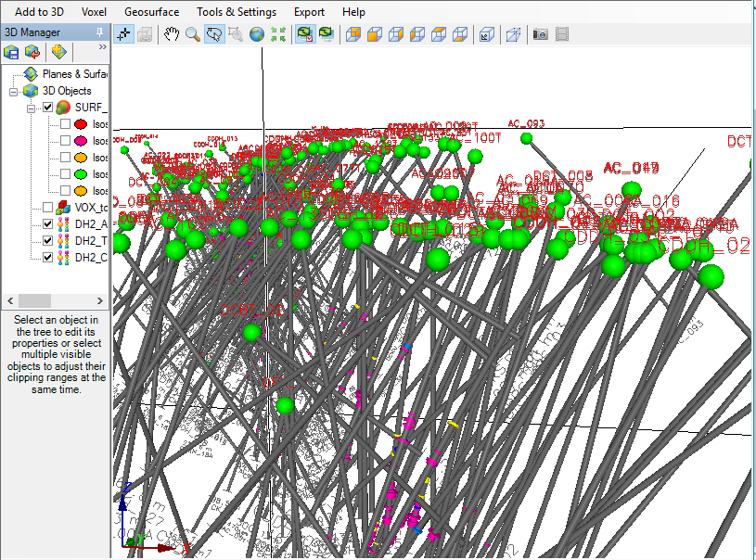This screenshot has width=756, height=560.
Task: Enable the VOX_ voxel object checkbox
Action: coord(48,208)
